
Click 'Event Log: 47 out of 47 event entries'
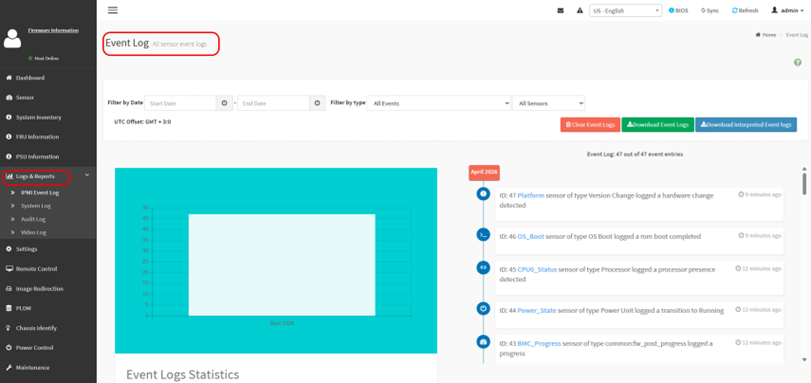point(635,154)
